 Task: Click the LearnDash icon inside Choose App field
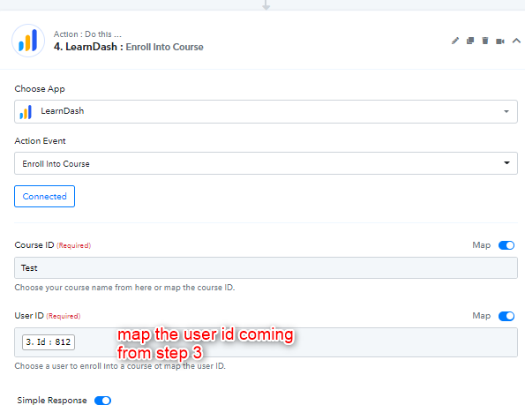tap(26, 112)
